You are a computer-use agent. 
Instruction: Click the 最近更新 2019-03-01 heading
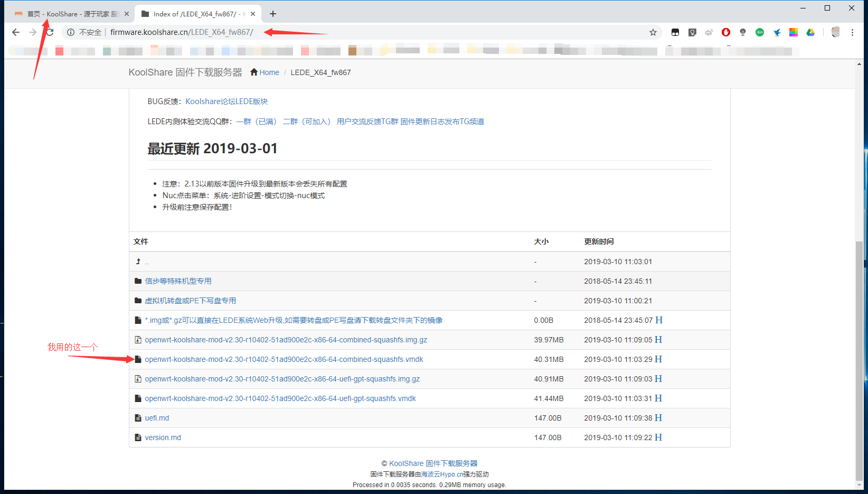click(x=212, y=148)
